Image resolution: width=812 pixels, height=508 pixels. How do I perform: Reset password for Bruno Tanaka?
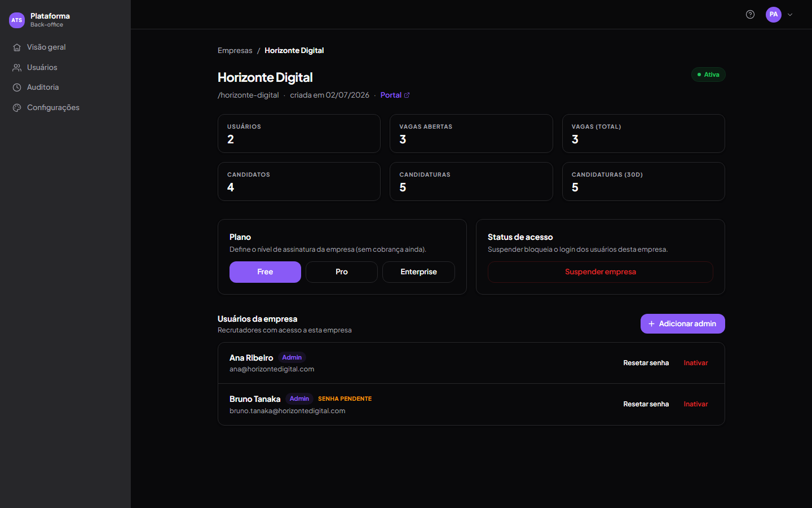(x=646, y=404)
